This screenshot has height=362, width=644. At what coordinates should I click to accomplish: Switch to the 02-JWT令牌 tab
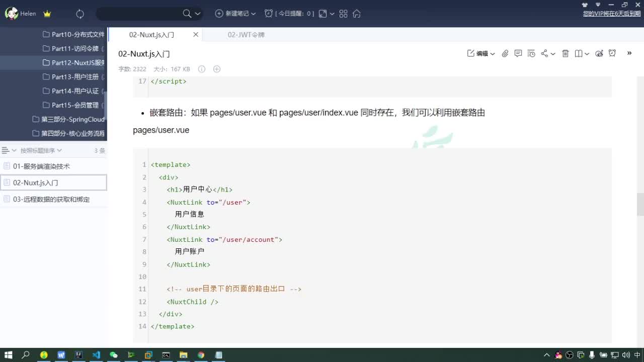[246, 35]
